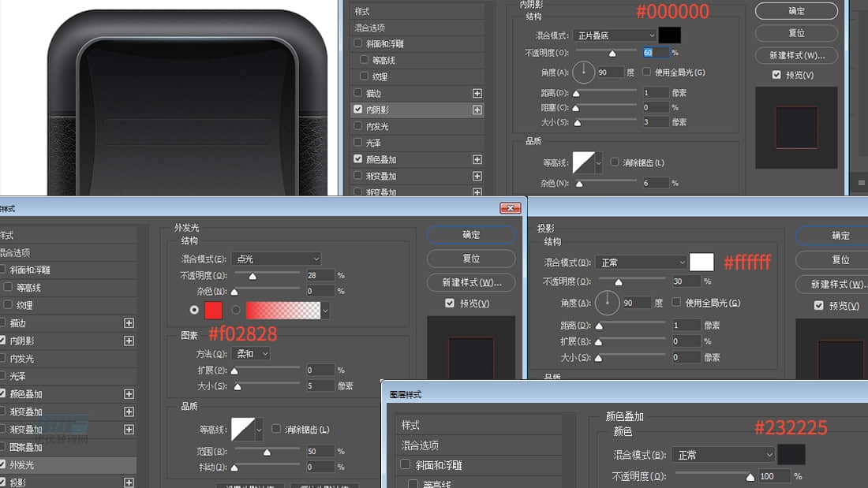Open 正常 blend mode dropdown in 投影 dialog
Viewport: 868px width, 488px height.
[642, 263]
